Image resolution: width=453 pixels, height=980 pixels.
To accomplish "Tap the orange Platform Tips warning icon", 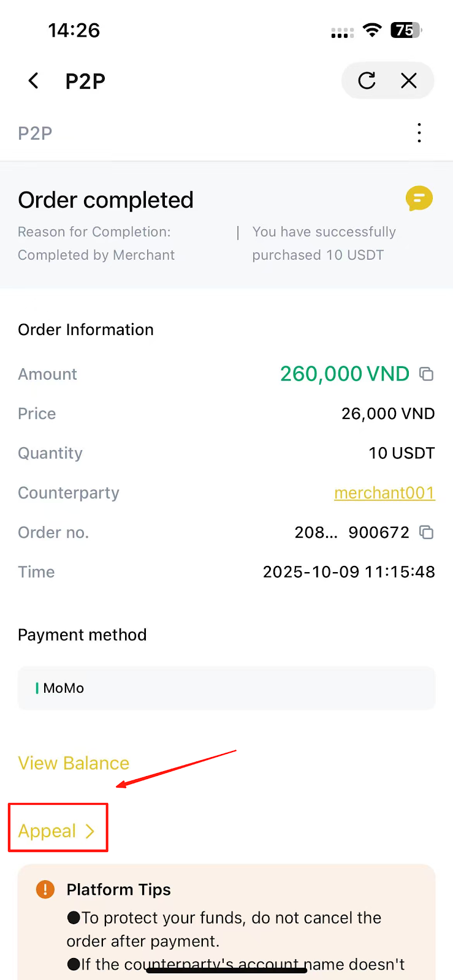I will [45, 889].
